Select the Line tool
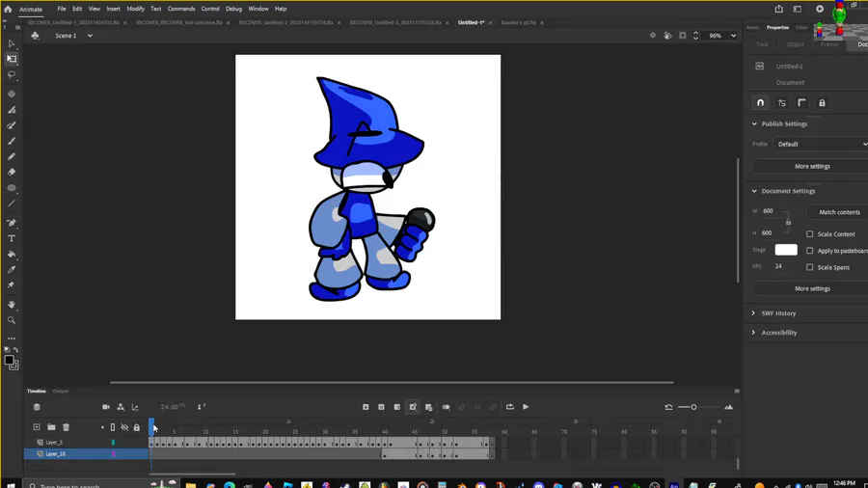 [x=11, y=203]
